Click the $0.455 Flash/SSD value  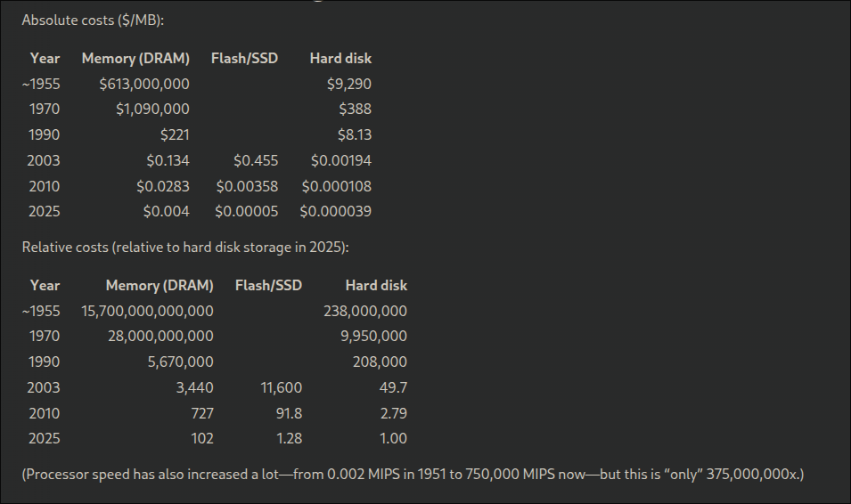click(256, 161)
